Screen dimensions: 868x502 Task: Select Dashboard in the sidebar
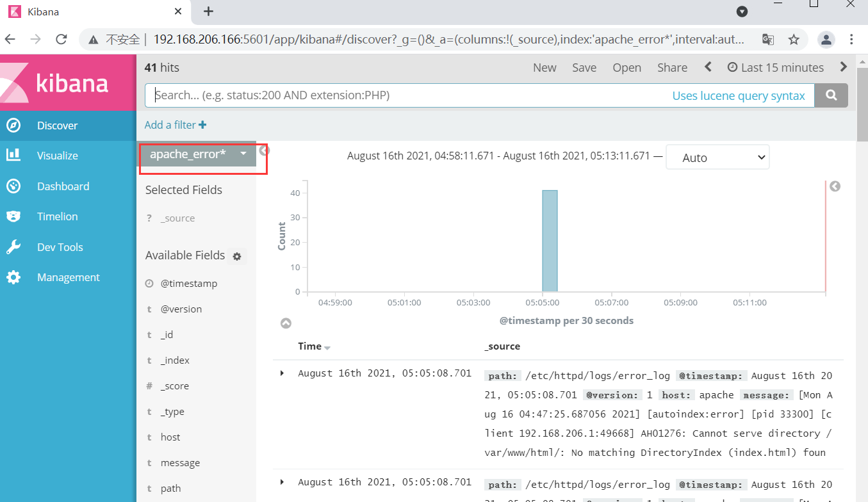pyautogui.click(x=63, y=186)
